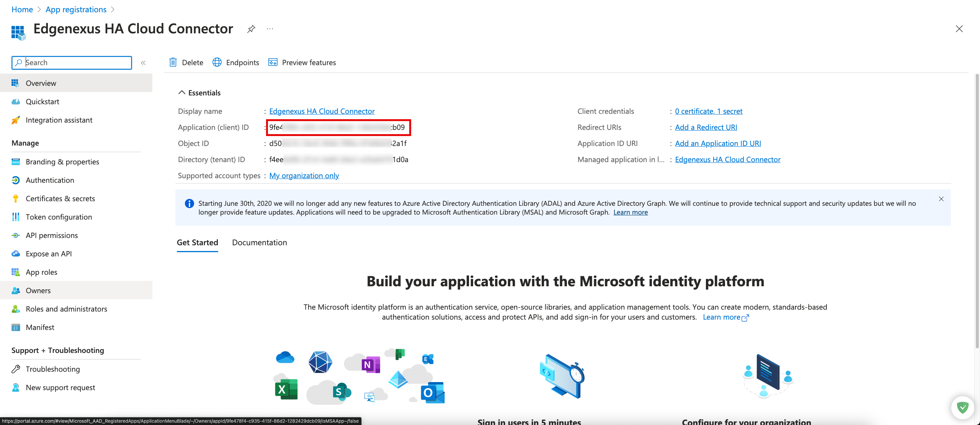Open the display name link in Essentials
Image resolution: width=980 pixels, height=425 pixels.
coord(322,111)
